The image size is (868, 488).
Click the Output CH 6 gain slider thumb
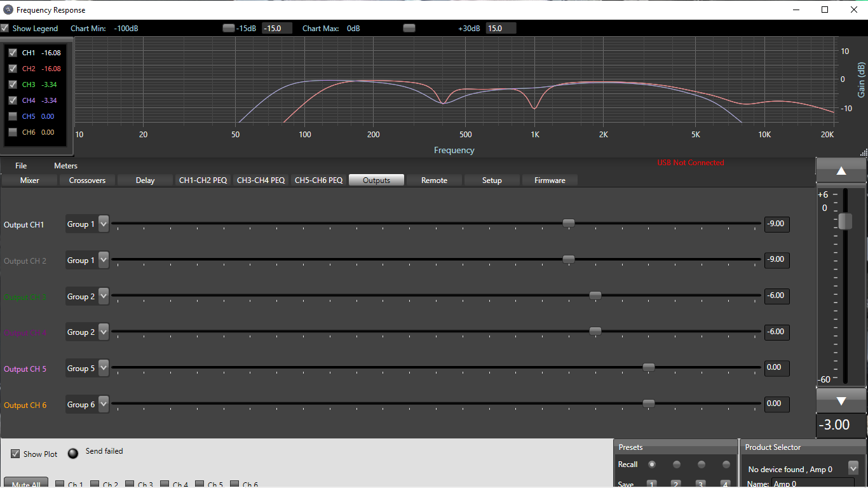click(x=648, y=403)
